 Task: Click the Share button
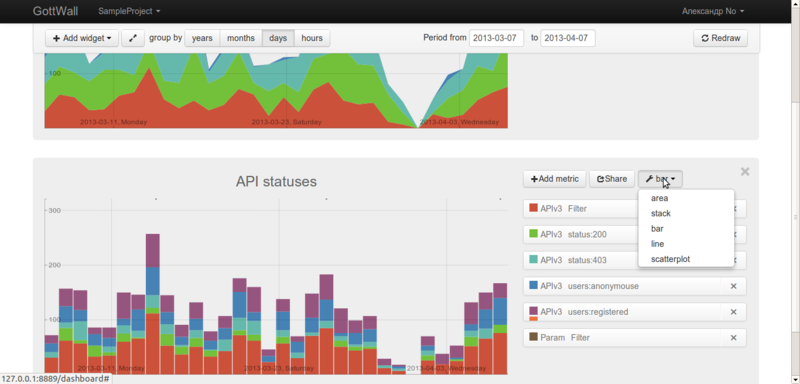tap(612, 179)
